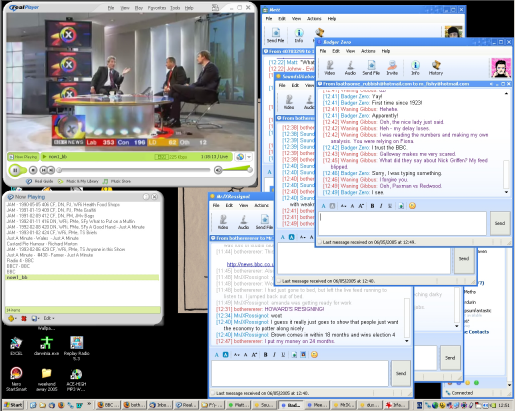Select the now1_bb playlist entry
This screenshot has width=515, height=411.
click(82, 277)
